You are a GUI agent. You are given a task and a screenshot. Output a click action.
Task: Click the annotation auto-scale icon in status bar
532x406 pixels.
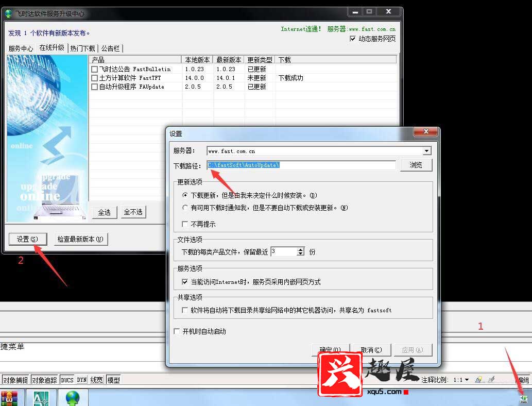tap(491, 380)
